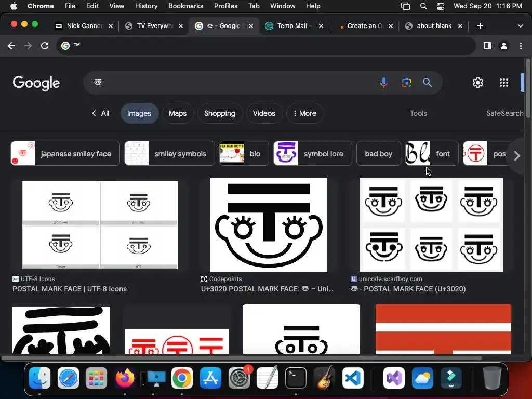Show more suggestion chips with right arrow
Screen dimensions: 532x399
(x=517, y=156)
